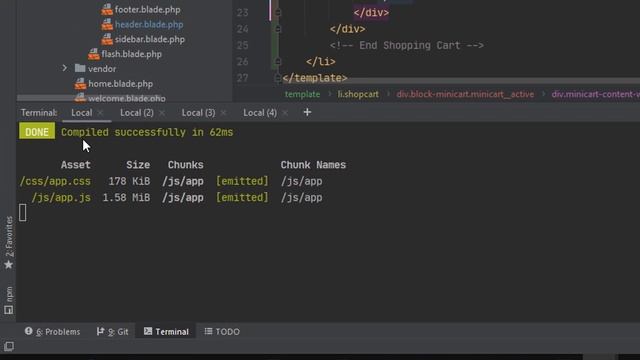Open the npm side panel
Screen dimensions: 640x360
click(9, 300)
